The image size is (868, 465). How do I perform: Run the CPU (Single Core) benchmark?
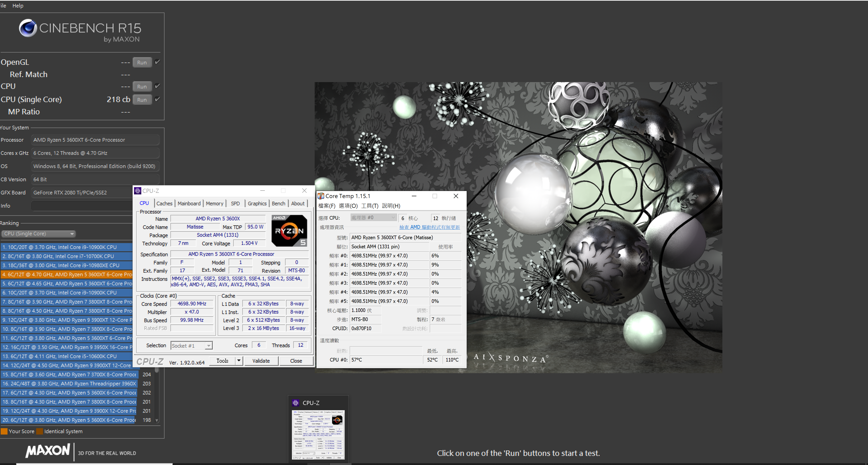(142, 100)
